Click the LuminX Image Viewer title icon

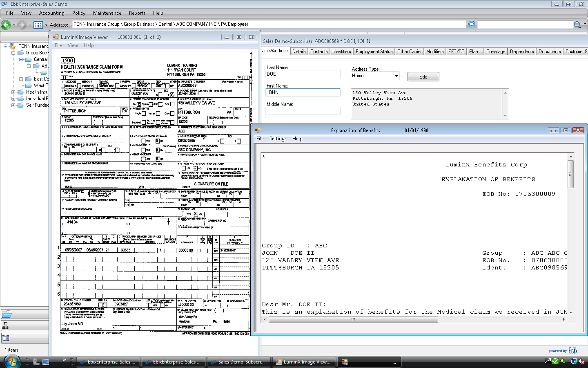pos(56,37)
